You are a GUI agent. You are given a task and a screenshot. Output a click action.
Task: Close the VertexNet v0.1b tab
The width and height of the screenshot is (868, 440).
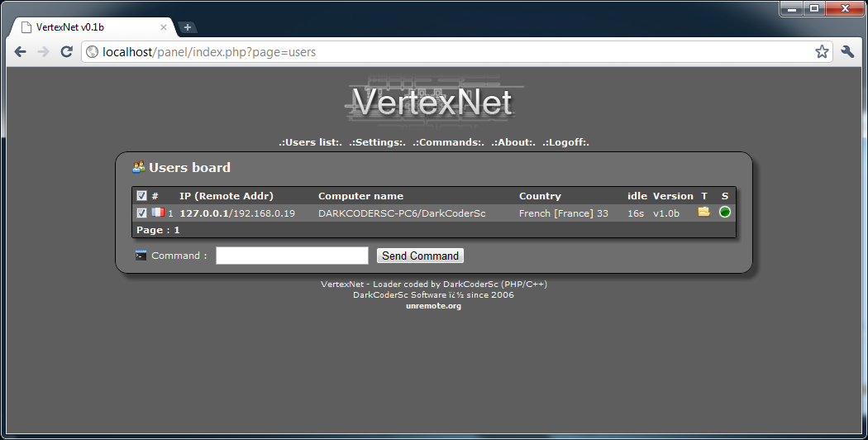[x=164, y=27]
